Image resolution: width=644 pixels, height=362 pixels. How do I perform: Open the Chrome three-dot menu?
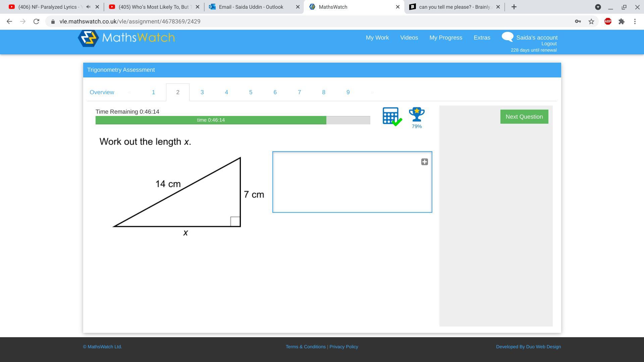point(635,21)
